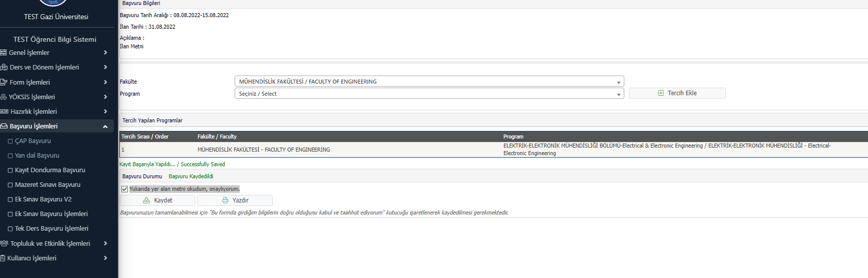The height and width of the screenshot is (278, 868).
Task: Click the printer icon on Yazdır button
Action: (x=225, y=200)
